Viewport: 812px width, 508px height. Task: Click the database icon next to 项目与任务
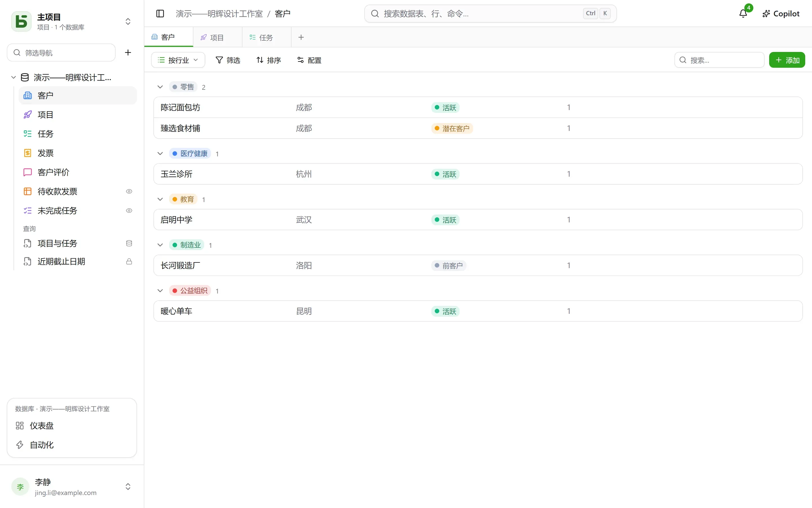pyautogui.click(x=129, y=243)
